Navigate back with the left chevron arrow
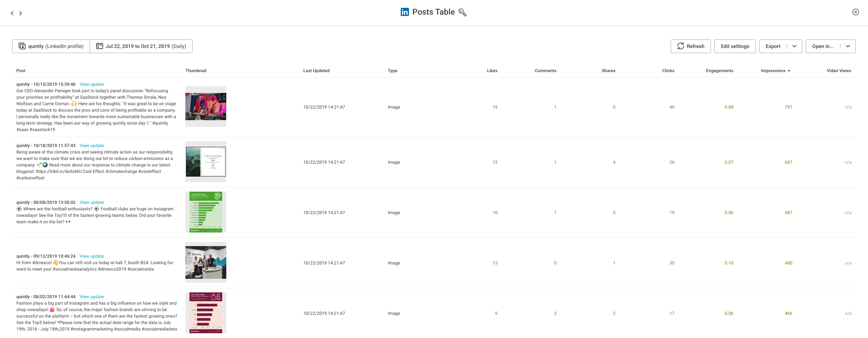This screenshot has width=868, height=338. 12,13
